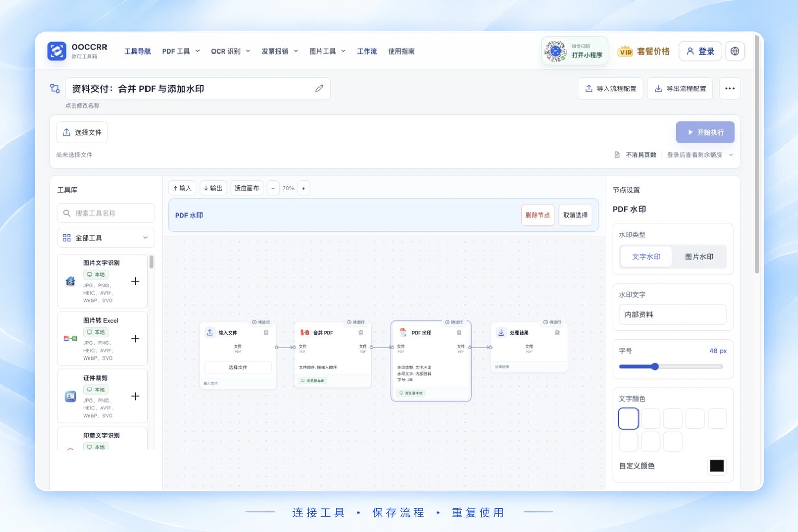798x532 pixels.
Task: Open the 图片工具 dropdown menu
Action: (x=327, y=51)
